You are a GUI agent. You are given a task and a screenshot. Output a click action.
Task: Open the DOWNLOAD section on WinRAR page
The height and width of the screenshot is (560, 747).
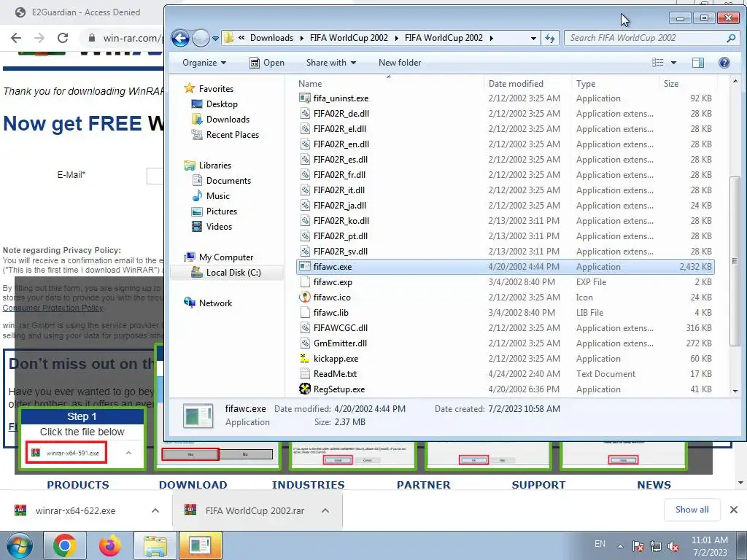193,485
